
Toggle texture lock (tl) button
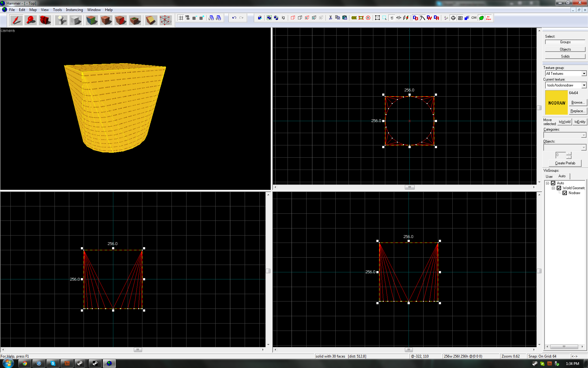(392, 18)
